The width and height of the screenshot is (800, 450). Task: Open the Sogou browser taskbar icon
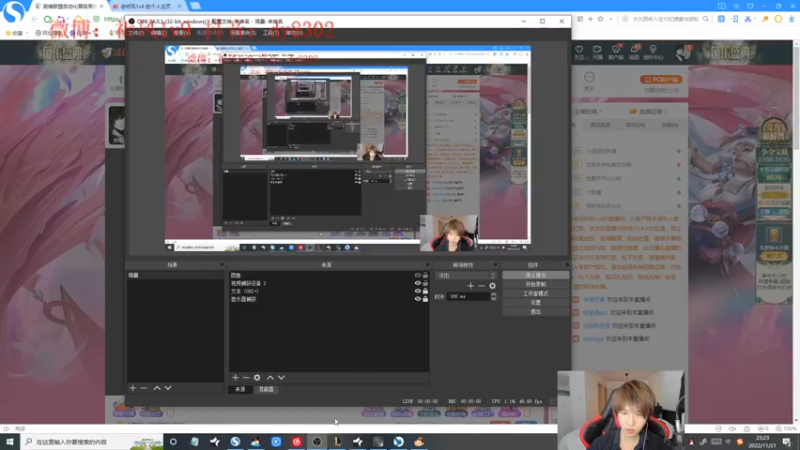[x=235, y=442]
